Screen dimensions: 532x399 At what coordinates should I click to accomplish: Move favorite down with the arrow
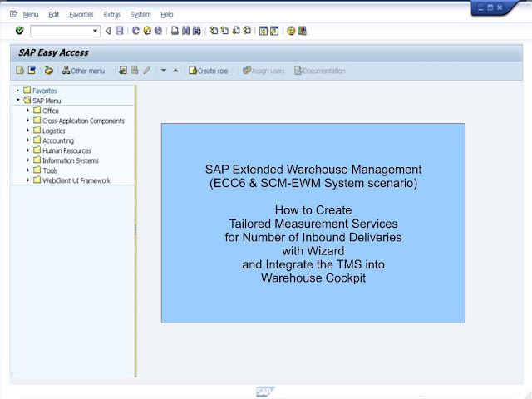tap(164, 71)
